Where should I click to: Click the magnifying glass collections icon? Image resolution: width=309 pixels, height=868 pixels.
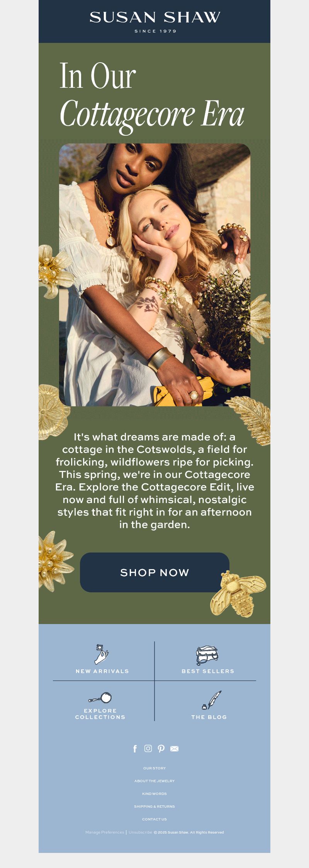pyautogui.click(x=100, y=698)
